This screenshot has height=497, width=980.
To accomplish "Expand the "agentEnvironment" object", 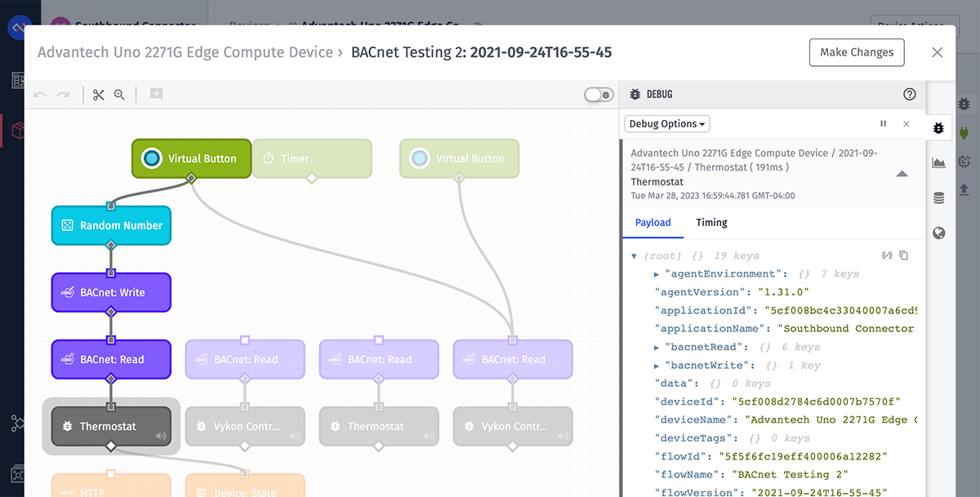I will click(657, 274).
